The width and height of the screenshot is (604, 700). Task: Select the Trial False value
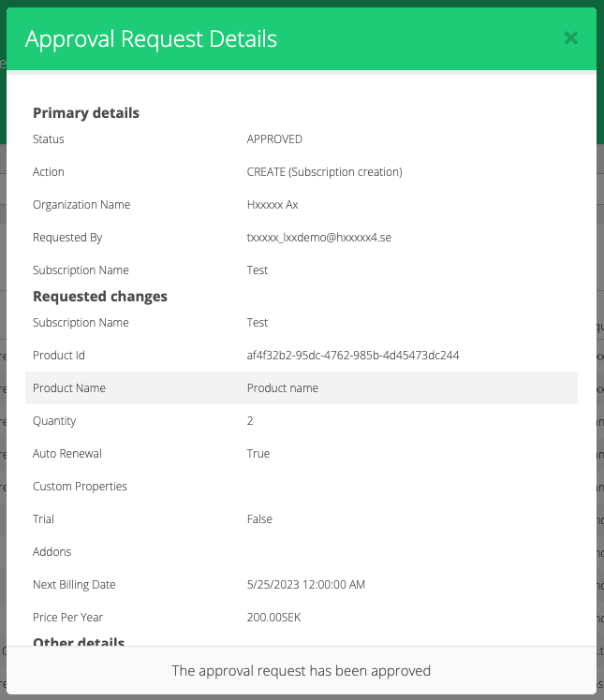[259, 519]
